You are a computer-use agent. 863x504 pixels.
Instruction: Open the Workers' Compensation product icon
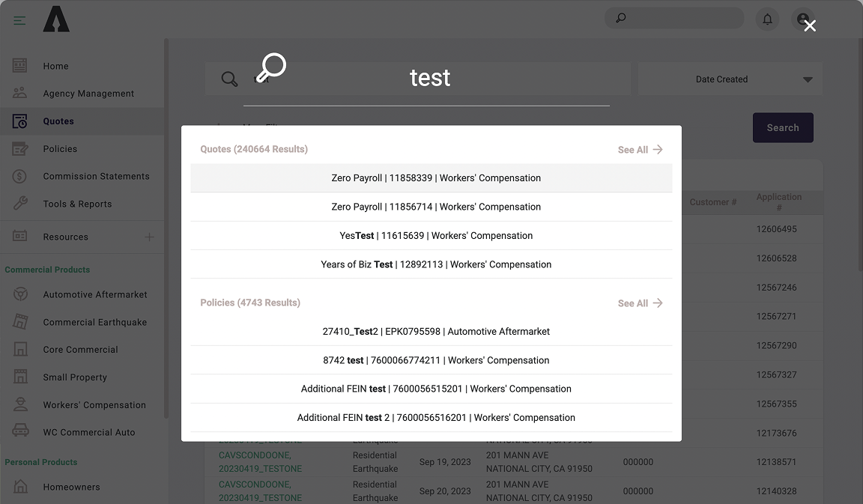(19, 404)
